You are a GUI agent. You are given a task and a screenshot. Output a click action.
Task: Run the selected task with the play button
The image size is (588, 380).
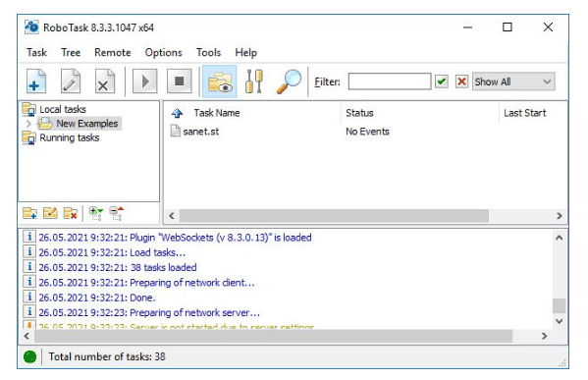coord(144,81)
